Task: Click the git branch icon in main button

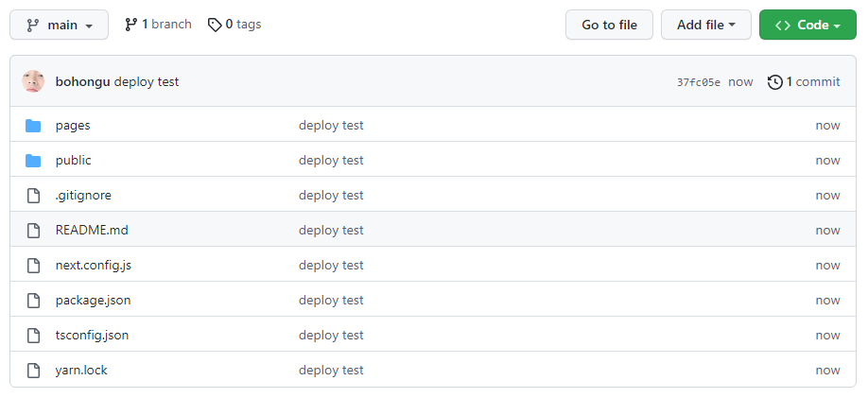Action: pos(33,25)
